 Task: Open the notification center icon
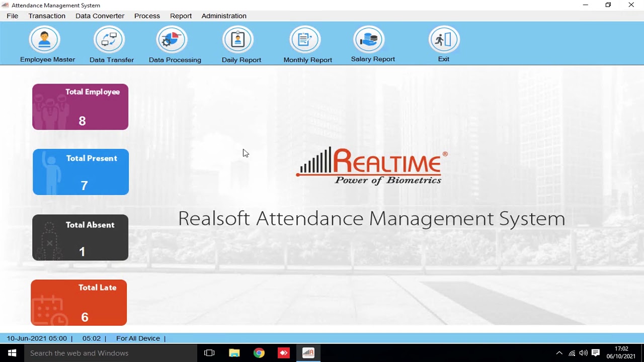[x=596, y=353]
